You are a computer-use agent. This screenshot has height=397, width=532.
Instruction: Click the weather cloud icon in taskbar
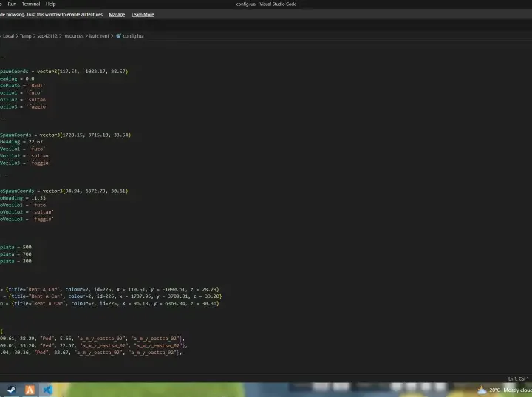482,390
